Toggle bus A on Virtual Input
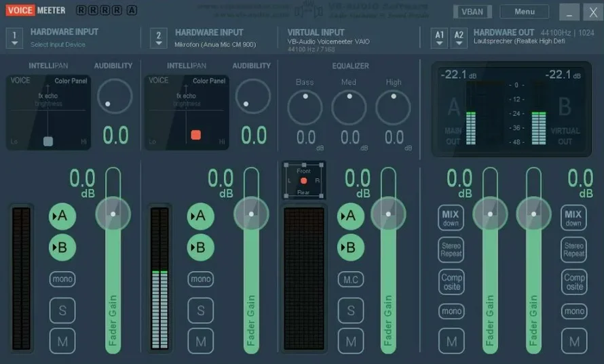 [x=351, y=216]
